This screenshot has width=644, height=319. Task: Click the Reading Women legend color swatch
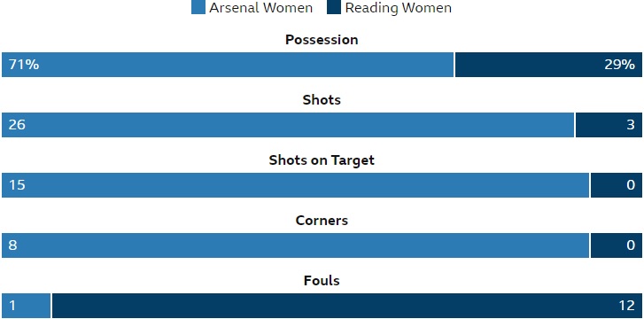(x=334, y=7)
